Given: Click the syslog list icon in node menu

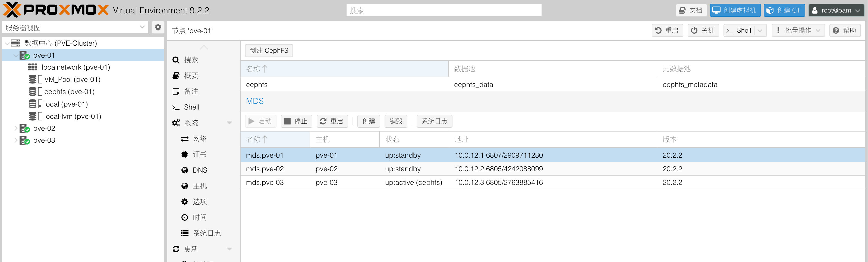Looking at the screenshot, I should coord(185,233).
